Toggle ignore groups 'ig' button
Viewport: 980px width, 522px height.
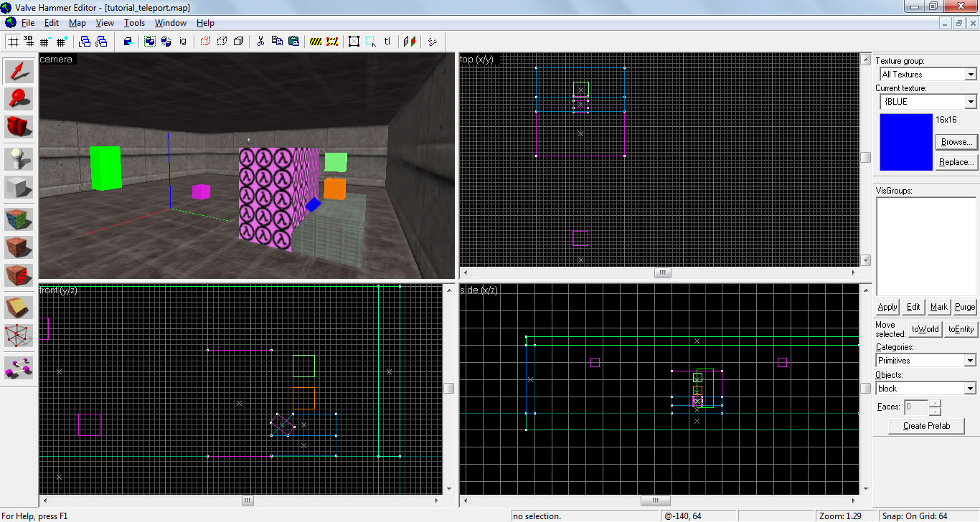point(183,42)
